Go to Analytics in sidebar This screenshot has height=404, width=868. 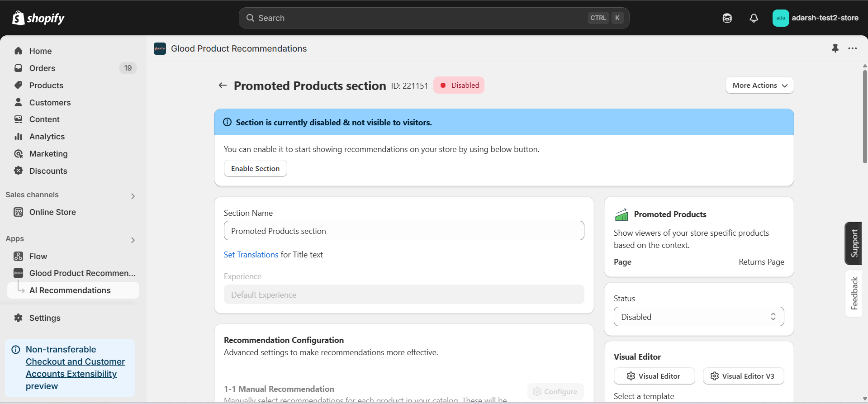click(x=47, y=137)
